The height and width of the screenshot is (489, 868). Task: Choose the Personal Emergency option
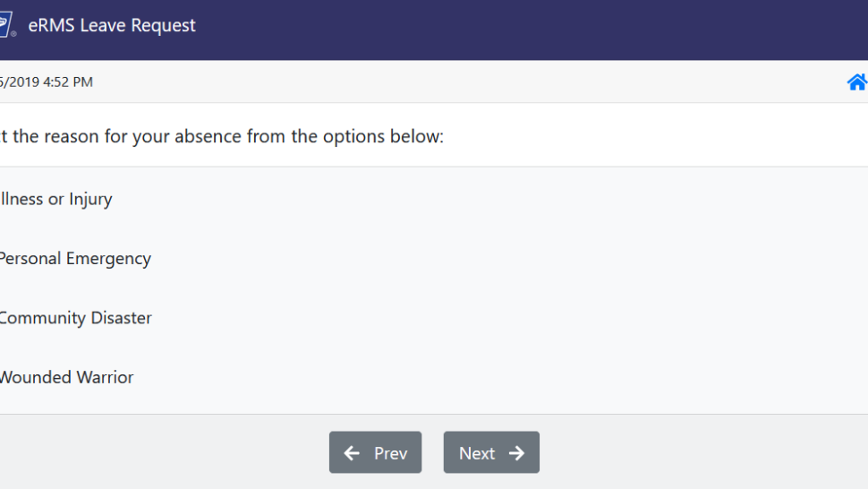pos(75,259)
